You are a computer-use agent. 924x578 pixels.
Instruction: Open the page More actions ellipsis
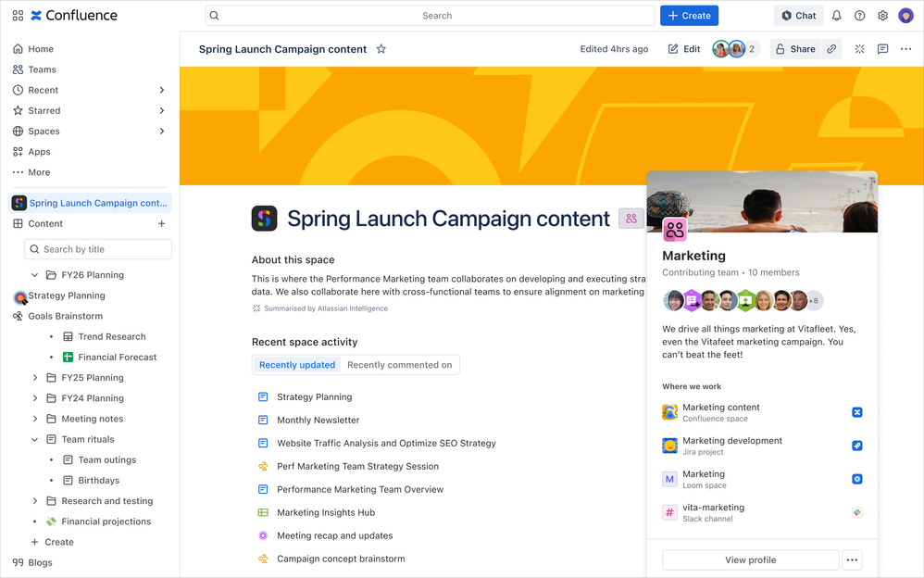(x=905, y=49)
